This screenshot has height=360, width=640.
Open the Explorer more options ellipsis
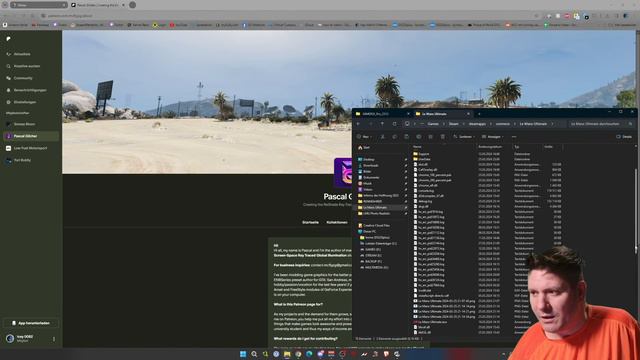[514, 137]
